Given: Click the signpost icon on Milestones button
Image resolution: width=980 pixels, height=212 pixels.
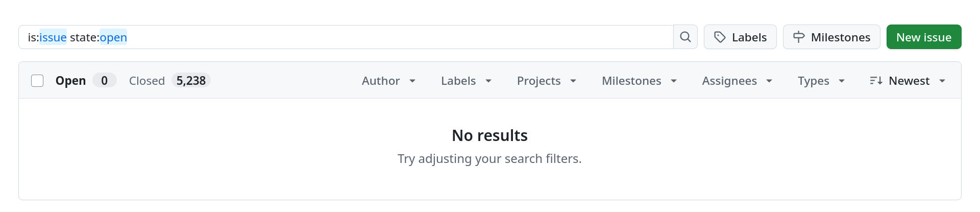Looking at the screenshot, I should [x=799, y=37].
